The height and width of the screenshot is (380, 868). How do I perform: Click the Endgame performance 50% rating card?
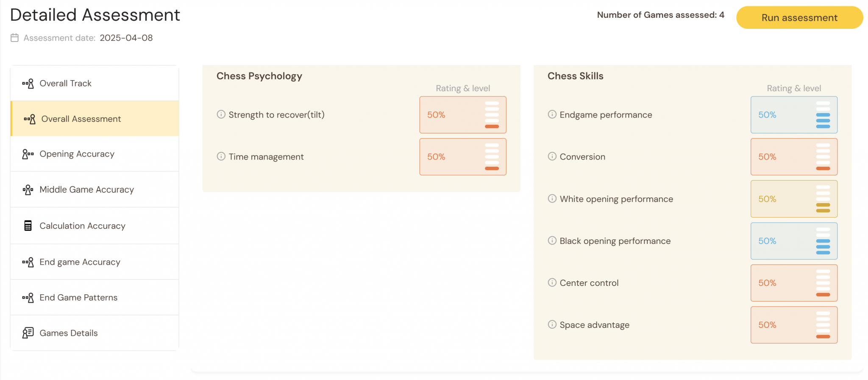click(793, 115)
